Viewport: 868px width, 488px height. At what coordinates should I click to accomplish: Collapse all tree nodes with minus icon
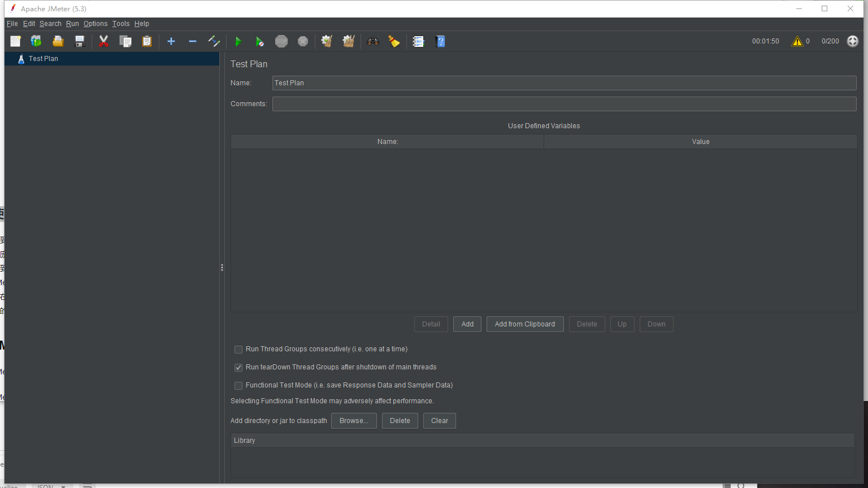pyautogui.click(x=193, y=41)
